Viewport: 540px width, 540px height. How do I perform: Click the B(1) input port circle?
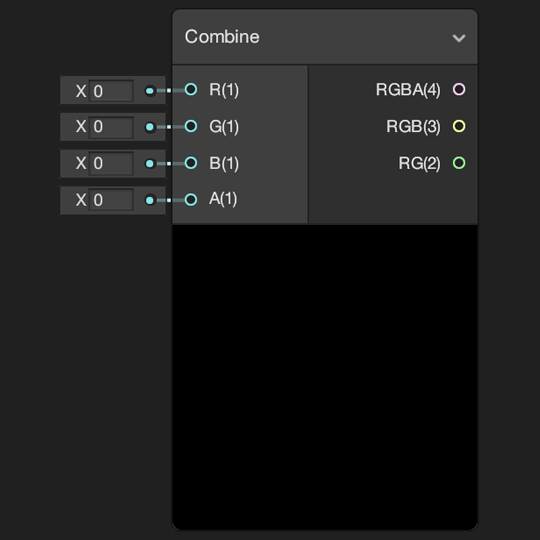point(191,163)
